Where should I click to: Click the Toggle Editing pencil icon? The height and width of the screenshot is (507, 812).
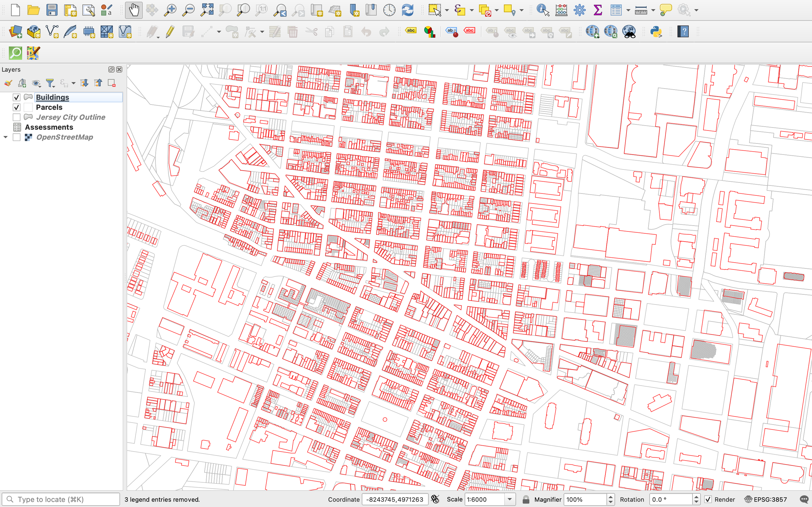point(170,31)
